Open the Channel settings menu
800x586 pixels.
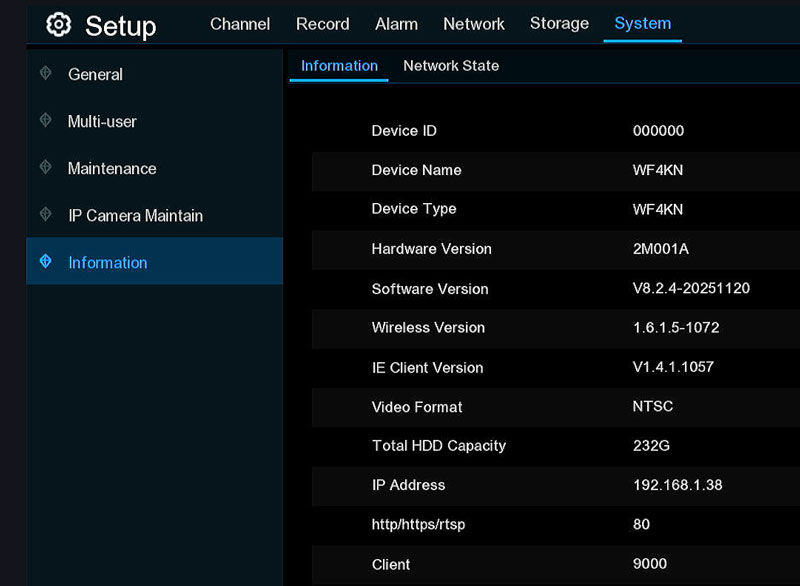click(240, 23)
